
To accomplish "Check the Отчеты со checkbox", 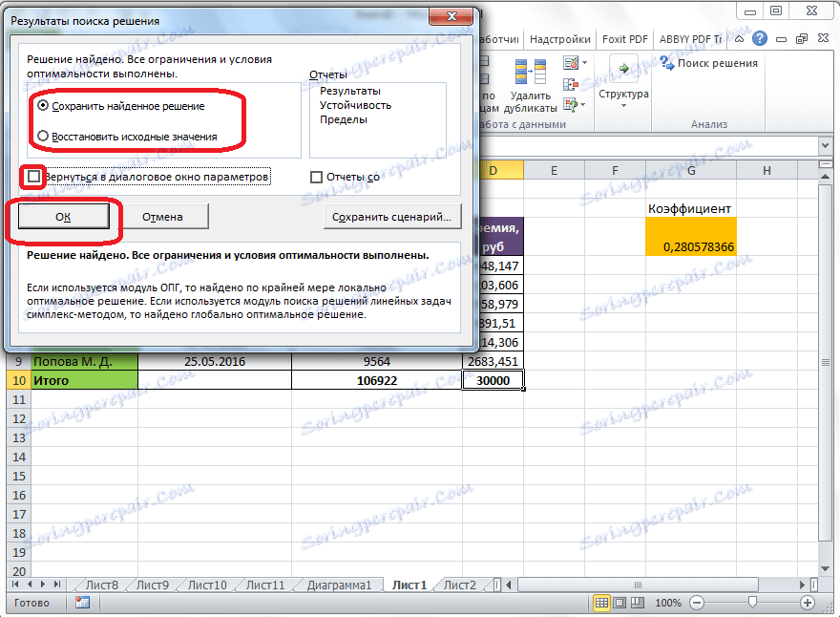I will [315, 179].
